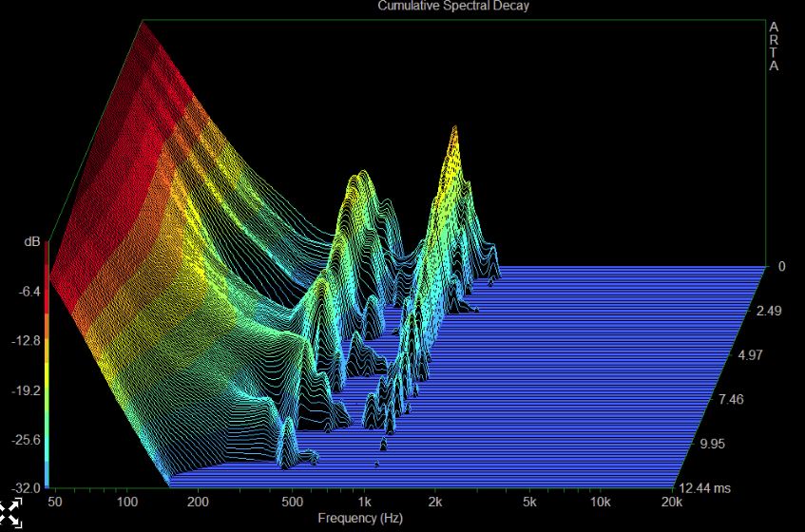The image size is (805, 532).
Task: Click the 200 Hz frequency label
Action: (199, 502)
